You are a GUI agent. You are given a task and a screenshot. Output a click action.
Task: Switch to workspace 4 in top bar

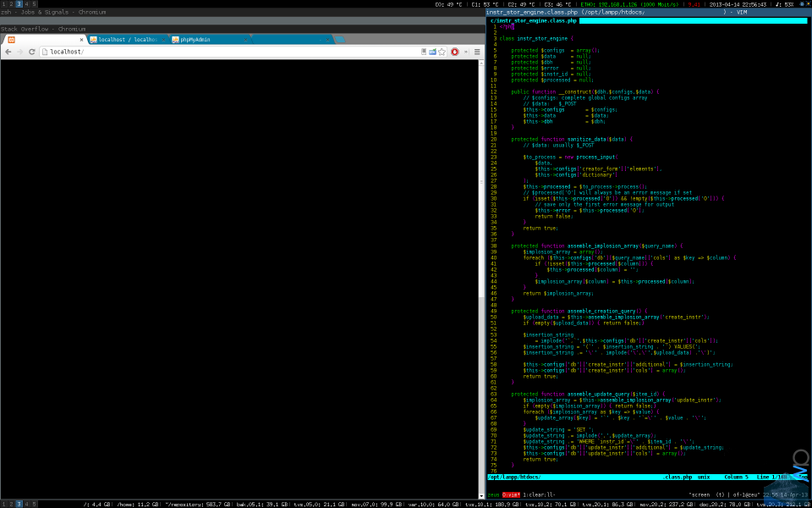(x=27, y=3)
